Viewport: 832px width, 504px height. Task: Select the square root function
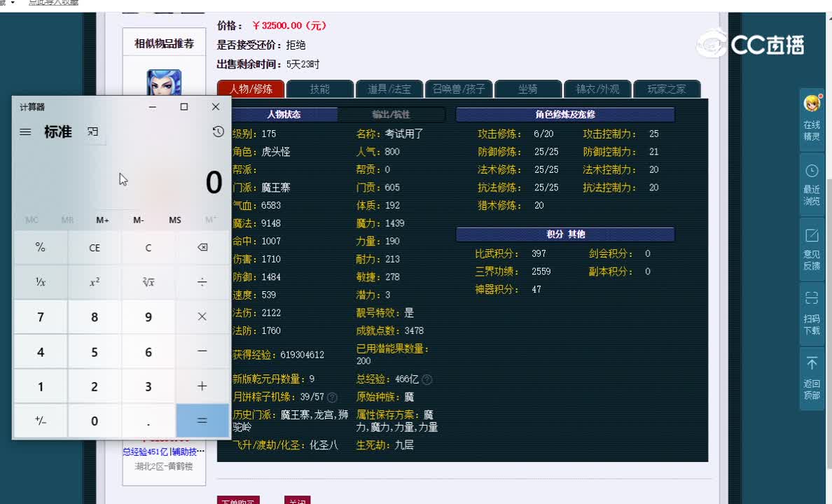click(148, 282)
